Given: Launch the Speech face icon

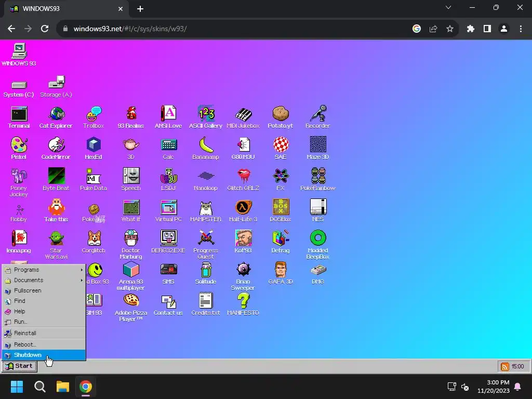Looking at the screenshot, I should (131, 180).
